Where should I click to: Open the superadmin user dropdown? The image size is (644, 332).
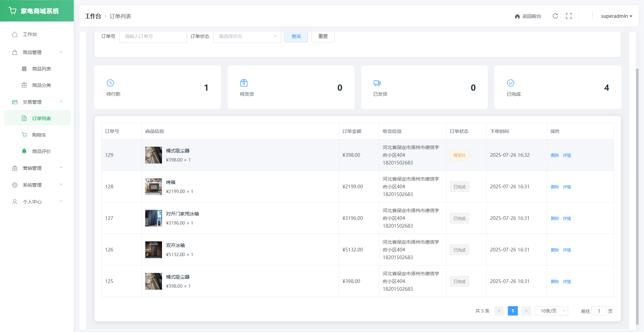616,16
